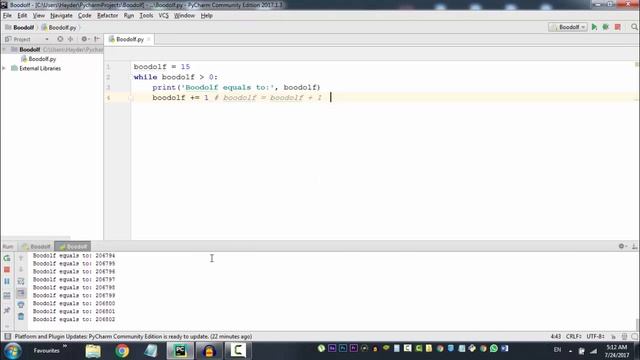Open the Navigate menu
Viewport: 640px width, 360px height.
pos(61,16)
